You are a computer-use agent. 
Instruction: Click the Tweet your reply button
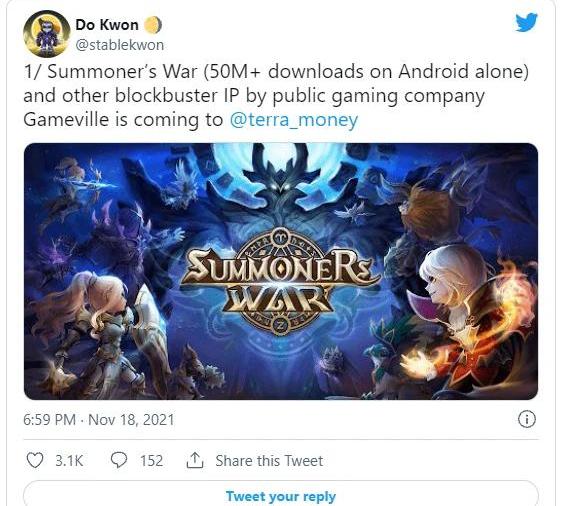pyautogui.click(x=281, y=496)
